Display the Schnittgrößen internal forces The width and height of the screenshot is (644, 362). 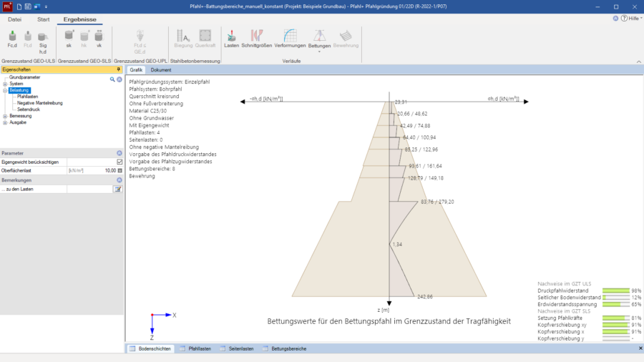point(256,38)
